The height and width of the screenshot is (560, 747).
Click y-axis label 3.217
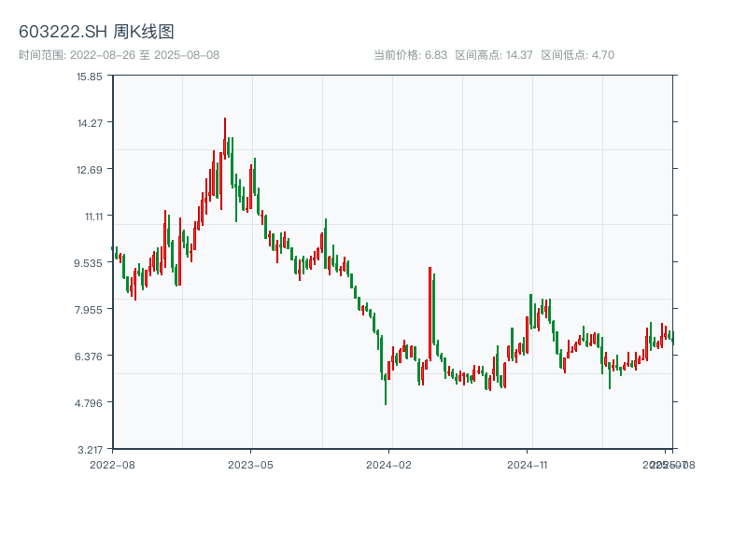(x=90, y=450)
